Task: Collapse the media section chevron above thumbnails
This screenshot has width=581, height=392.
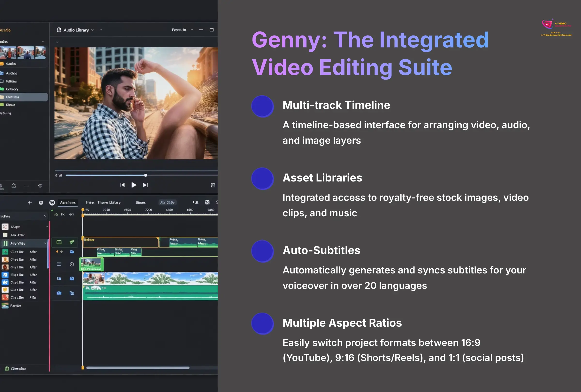Action: point(43,42)
